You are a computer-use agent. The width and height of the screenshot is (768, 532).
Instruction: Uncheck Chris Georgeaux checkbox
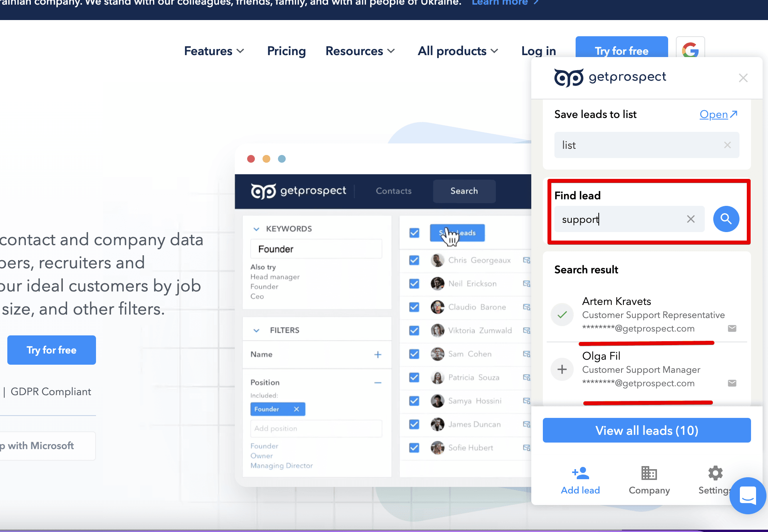tap(414, 260)
